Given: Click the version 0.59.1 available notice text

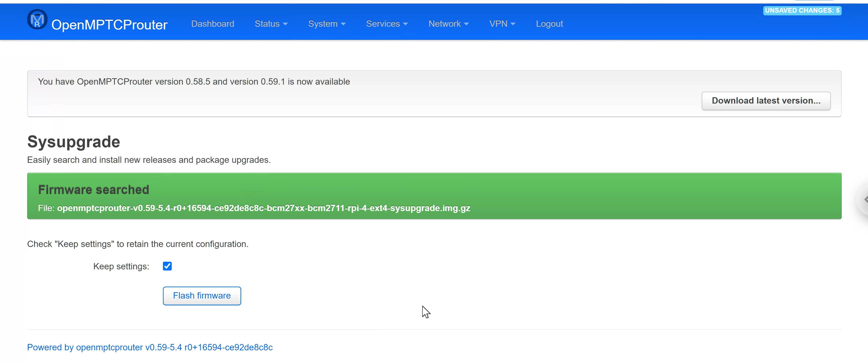Looking at the screenshot, I should (x=194, y=82).
